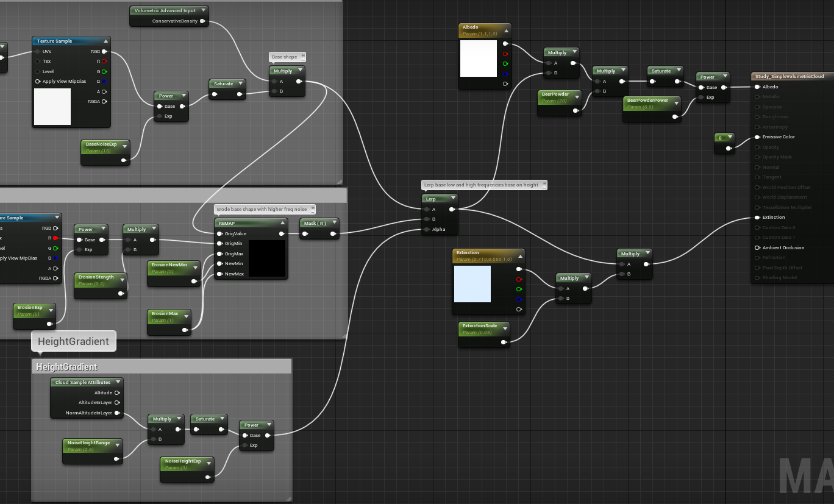Click the Lerp node output pin
The height and width of the screenshot is (504, 834).
coord(452,209)
